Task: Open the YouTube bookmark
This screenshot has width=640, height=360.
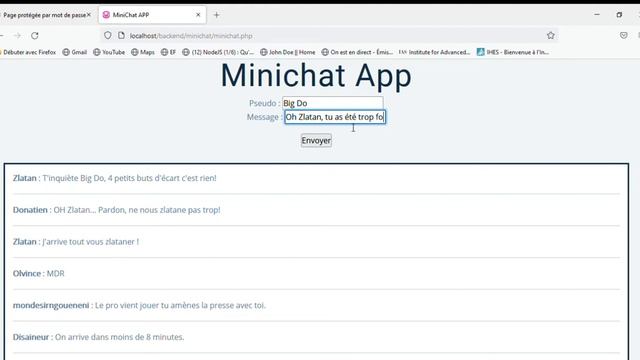Action: click(x=109, y=52)
